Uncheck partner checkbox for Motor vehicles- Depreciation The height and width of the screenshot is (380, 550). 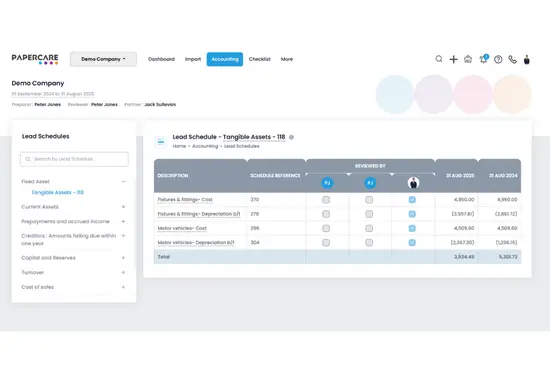point(412,242)
